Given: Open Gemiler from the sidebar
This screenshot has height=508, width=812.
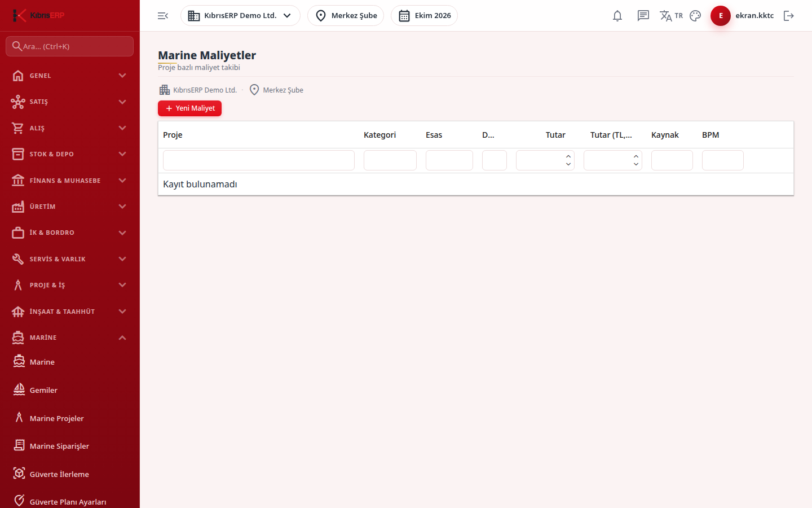Looking at the screenshot, I should pos(70,390).
